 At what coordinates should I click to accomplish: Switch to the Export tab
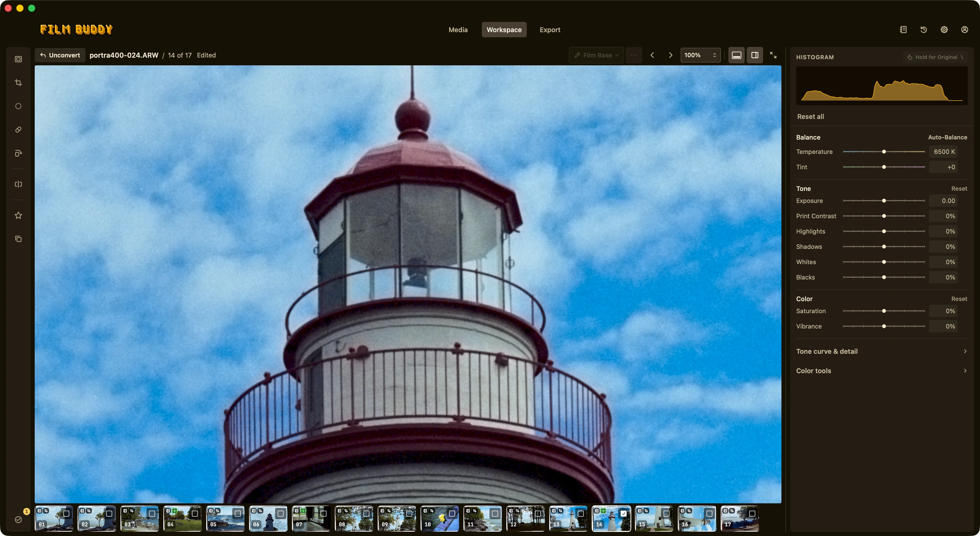click(550, 30)
